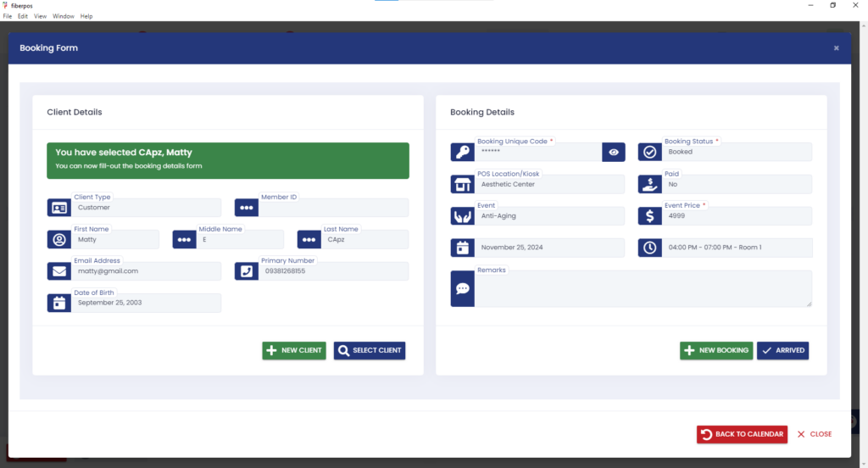Screen dimensions: 868x468
Task: Click the New Client button
Action: pos(294,351)
